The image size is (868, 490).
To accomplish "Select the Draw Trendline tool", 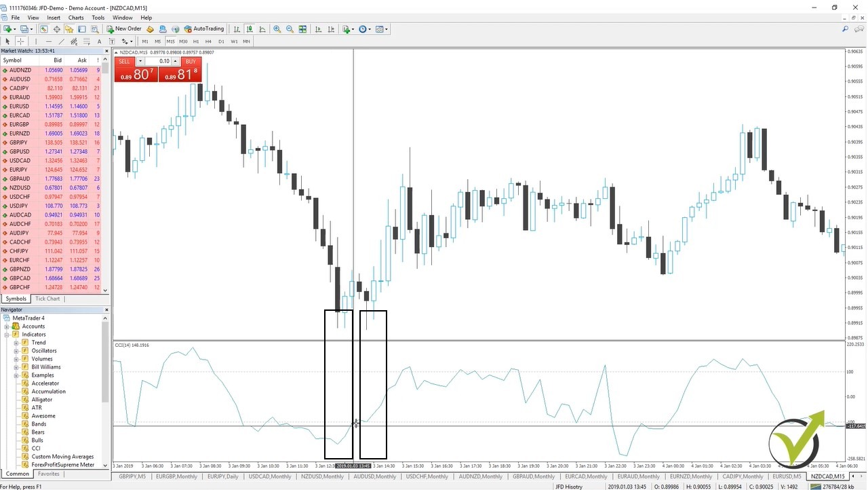I will click(x=62, y=41).
